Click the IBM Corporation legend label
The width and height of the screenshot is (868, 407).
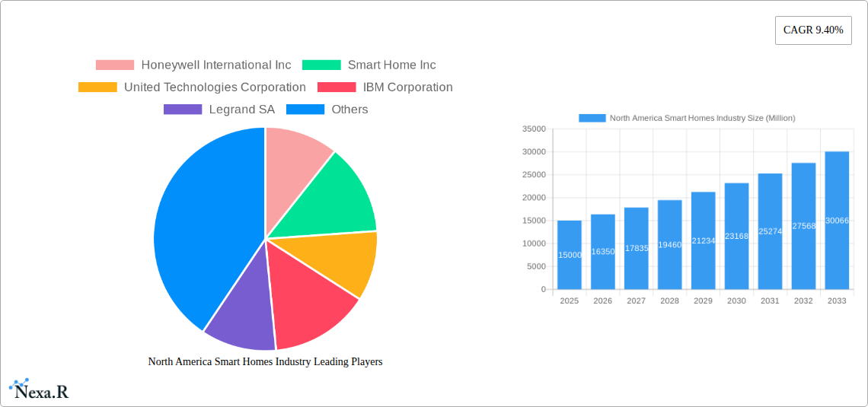(x=408, y=87)
